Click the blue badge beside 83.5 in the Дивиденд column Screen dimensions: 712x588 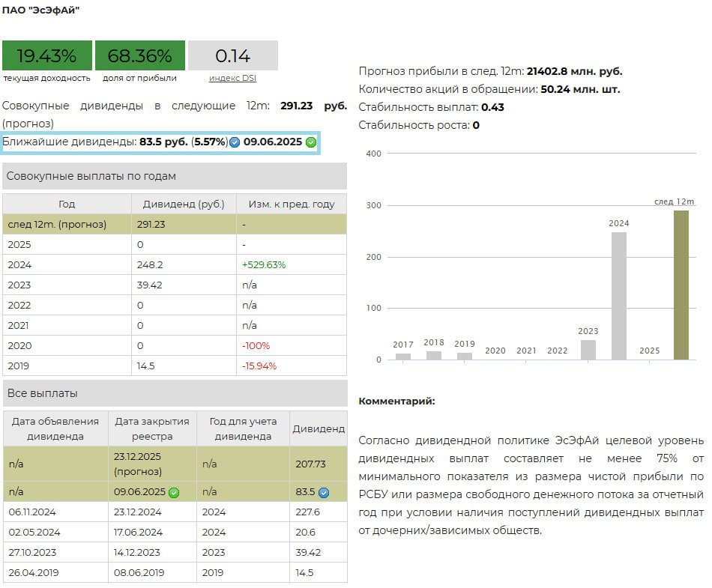tap(324, 492)
